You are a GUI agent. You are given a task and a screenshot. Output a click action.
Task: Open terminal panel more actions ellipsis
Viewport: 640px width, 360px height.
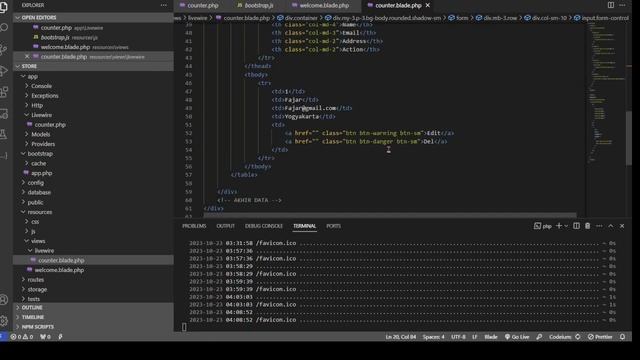(x=599, y=226)
